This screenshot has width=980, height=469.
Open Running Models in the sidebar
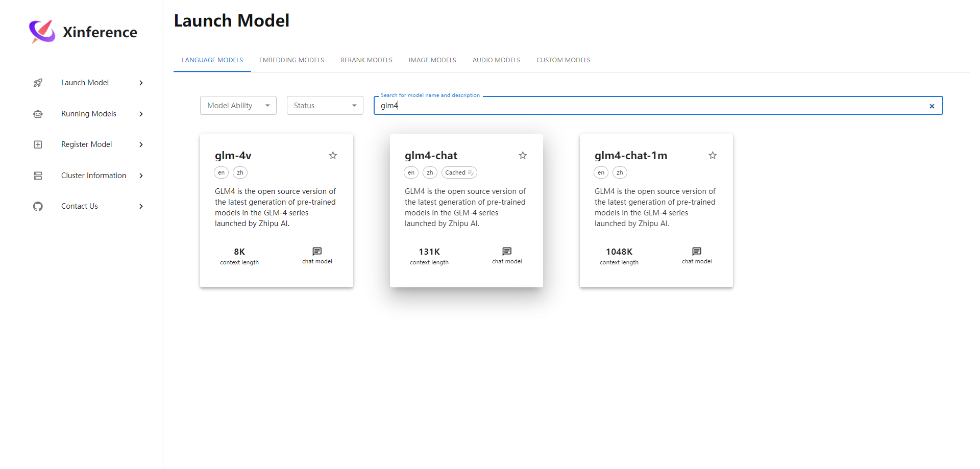(88, 114)
